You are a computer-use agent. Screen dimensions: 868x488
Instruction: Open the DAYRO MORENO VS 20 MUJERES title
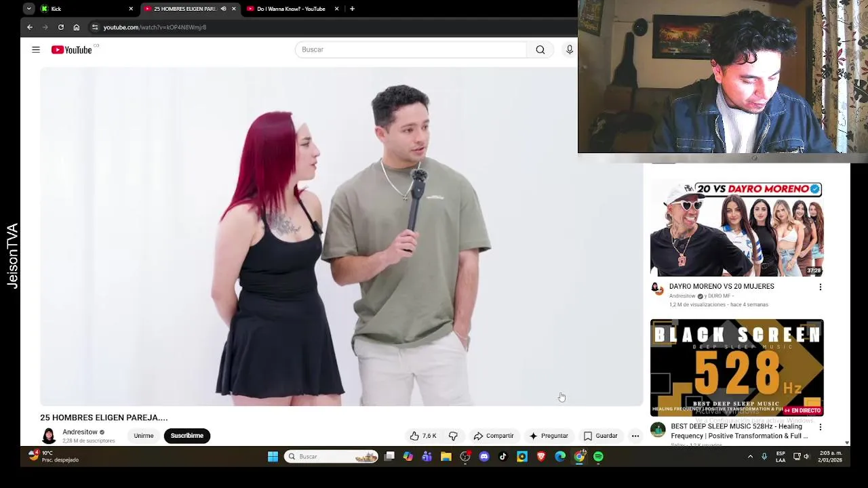click(x=722, y=287)
